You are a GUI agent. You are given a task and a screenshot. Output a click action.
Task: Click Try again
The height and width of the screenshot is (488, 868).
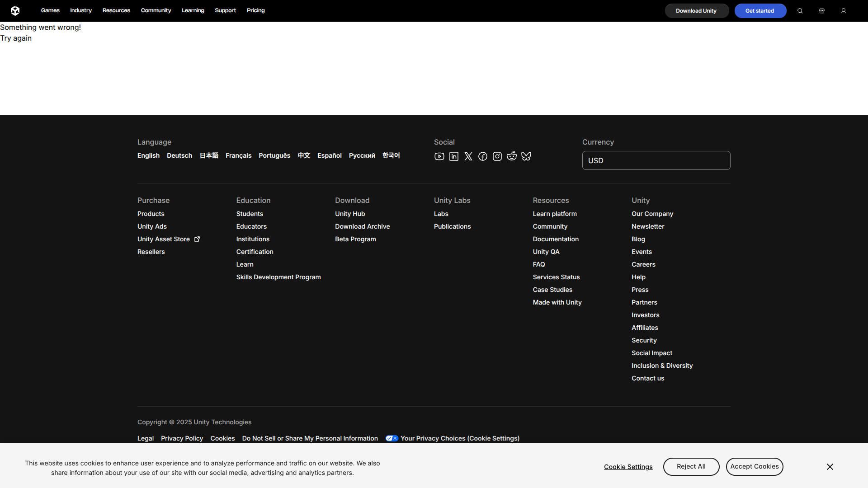coord(16,38)
